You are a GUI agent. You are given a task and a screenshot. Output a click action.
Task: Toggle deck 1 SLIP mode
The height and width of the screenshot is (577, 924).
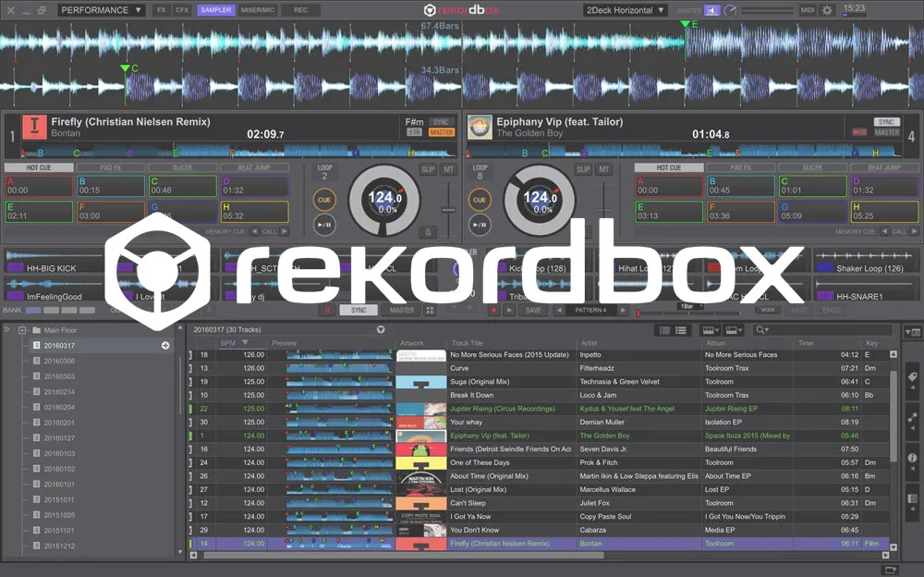tap(428, 169)
